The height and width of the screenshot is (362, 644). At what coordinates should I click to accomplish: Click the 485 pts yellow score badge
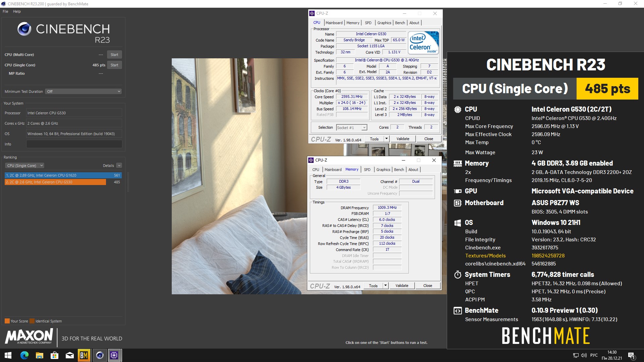click(607, 89)
